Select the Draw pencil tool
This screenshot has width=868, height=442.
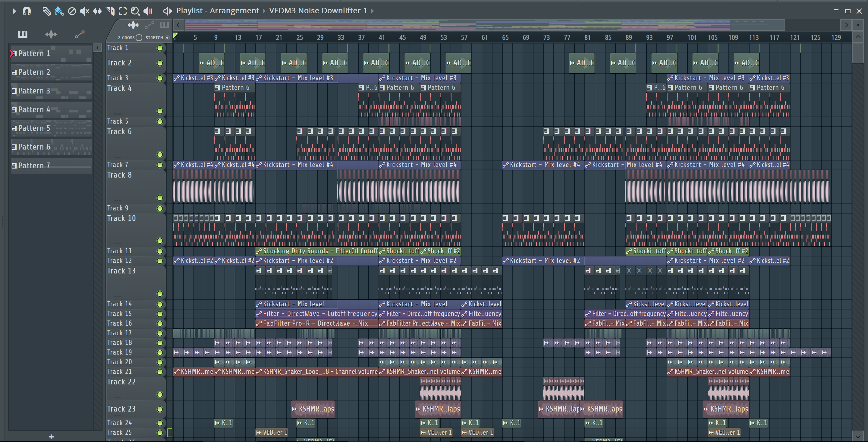coord(46,11)
